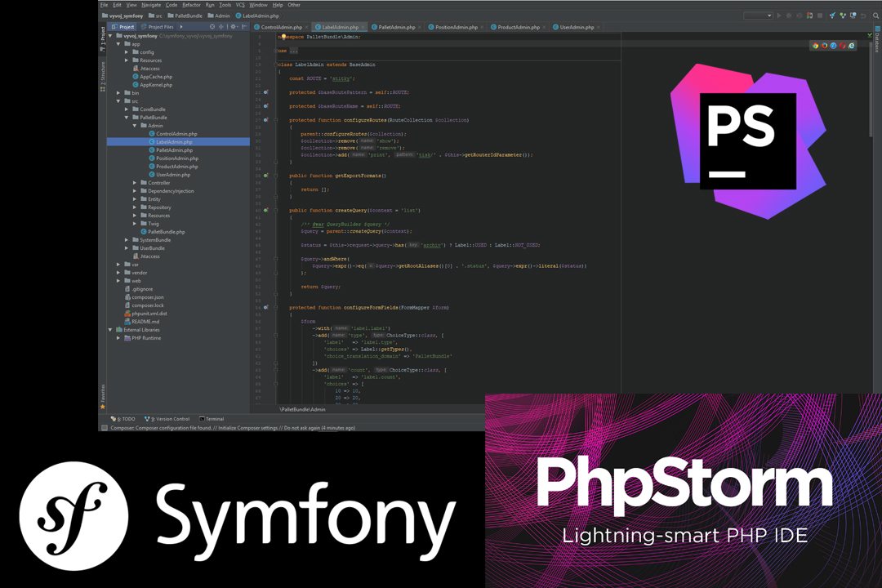Image resolution: width=882 pixels, height=588 pixels.
Task: Select AppKernel.php in project tree
Action: click(x=152, y=85)
